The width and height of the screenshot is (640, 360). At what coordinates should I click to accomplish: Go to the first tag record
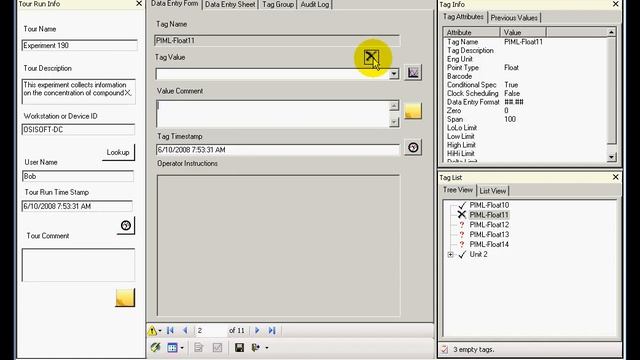170,331
